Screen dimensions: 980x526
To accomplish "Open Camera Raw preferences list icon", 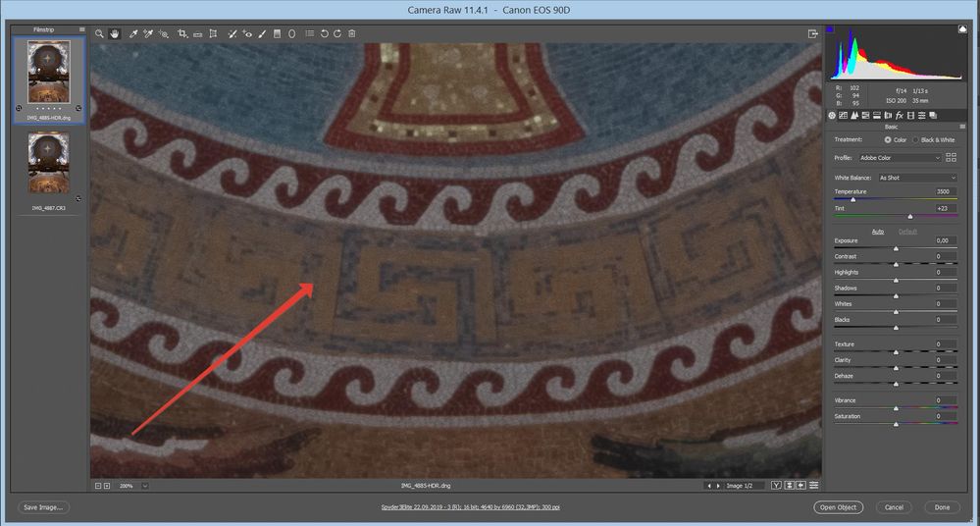I will [310, 33].
